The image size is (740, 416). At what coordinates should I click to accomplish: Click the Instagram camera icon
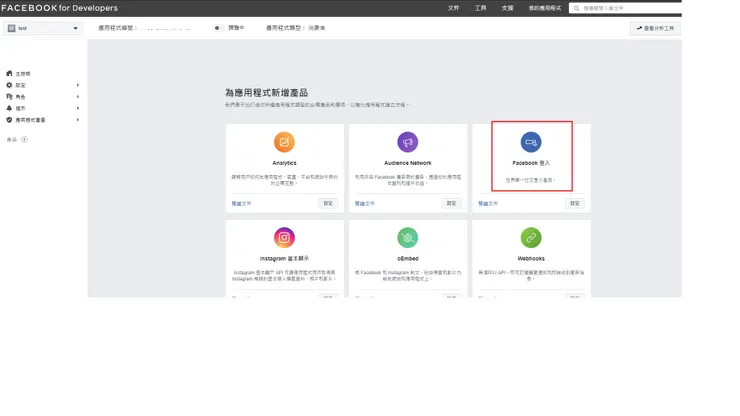pyautogui.click(x=284, y=238)
